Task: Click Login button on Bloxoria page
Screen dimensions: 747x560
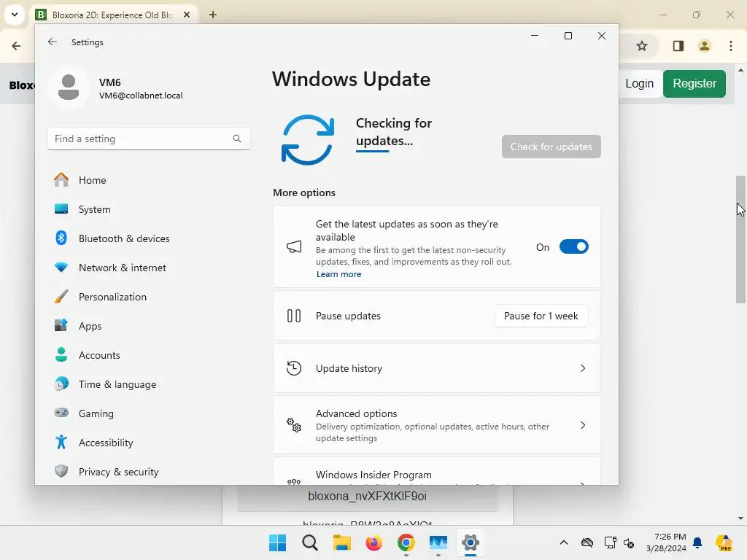Action: [x=639, y=84]
